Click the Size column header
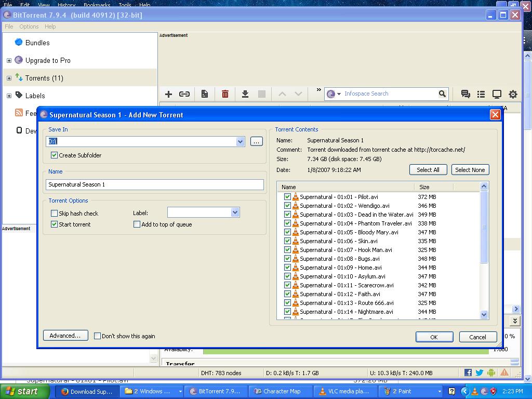Image resolution: width=532 pixels, height=399 pixels. pyautogui.click(x=434, y=187)
